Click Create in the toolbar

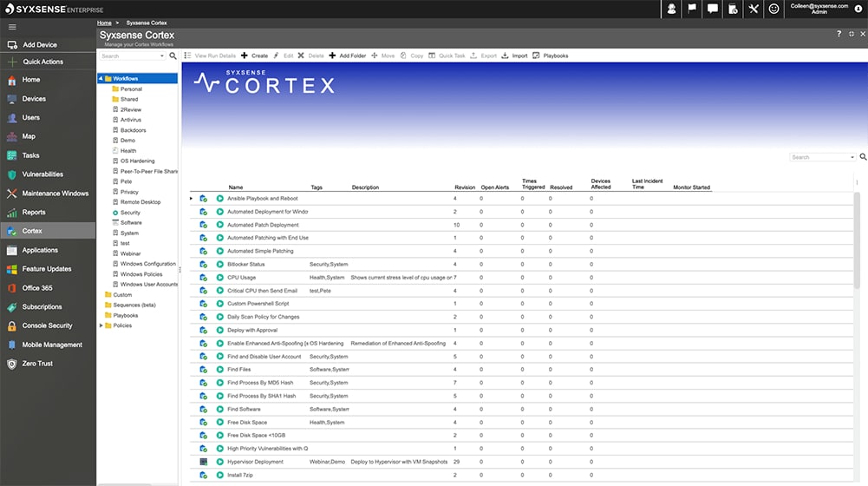pos(255,56)
